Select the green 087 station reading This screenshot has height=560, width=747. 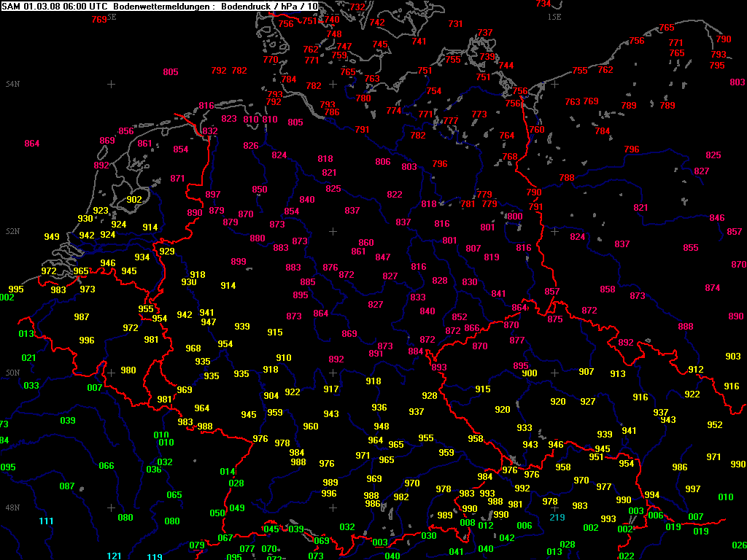(x=67, y=486)
